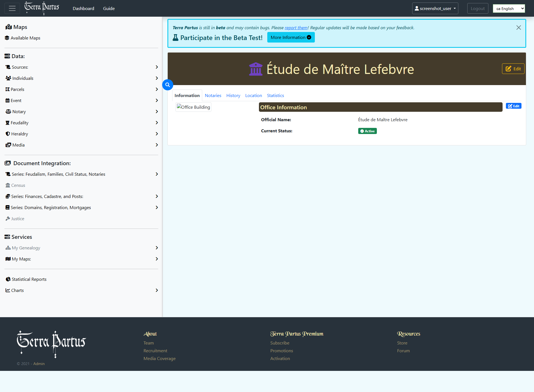Expand the Sources submenu chevron

click(157, 67)
